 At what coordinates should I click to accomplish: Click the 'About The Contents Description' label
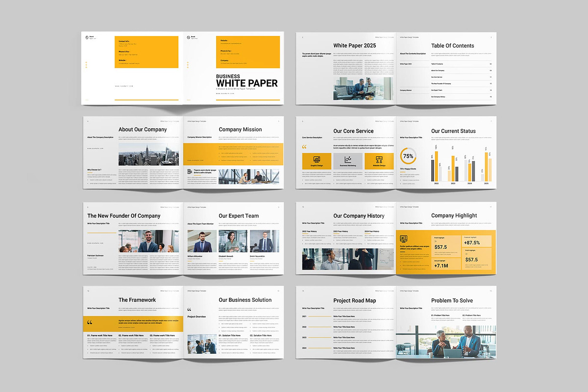pyautogui.click(x=413, y=53)
